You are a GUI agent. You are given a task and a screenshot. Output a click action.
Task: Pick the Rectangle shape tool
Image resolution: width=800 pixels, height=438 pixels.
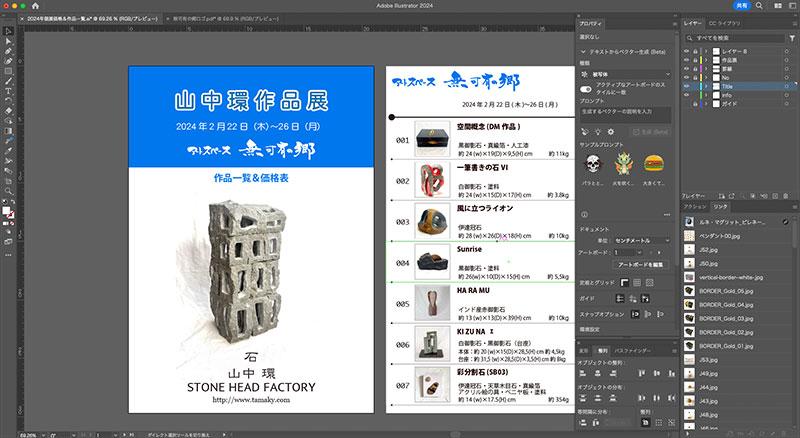tap(8, 72)
